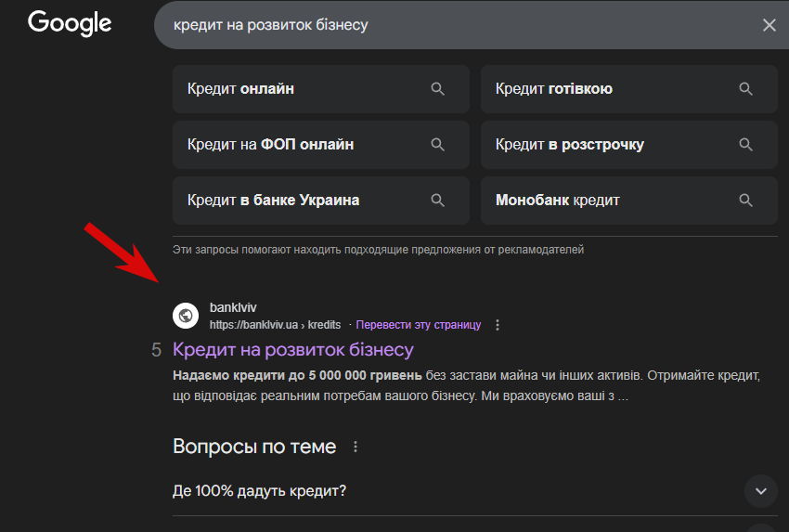The width and height of the screenshot is (789, 532).
Task: Select the Кредит готівкою suggestion
Action: coord(629,89)
